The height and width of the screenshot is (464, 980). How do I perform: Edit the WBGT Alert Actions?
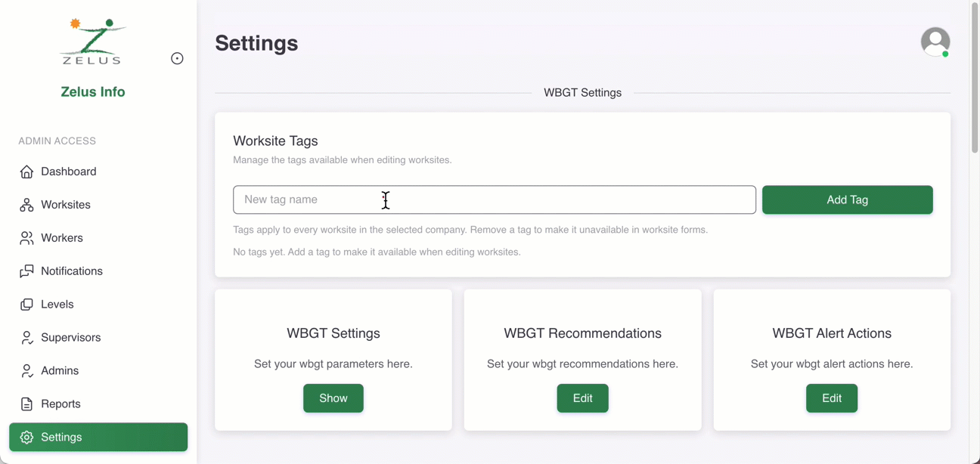pyautogui.click(x=831, y=398)
